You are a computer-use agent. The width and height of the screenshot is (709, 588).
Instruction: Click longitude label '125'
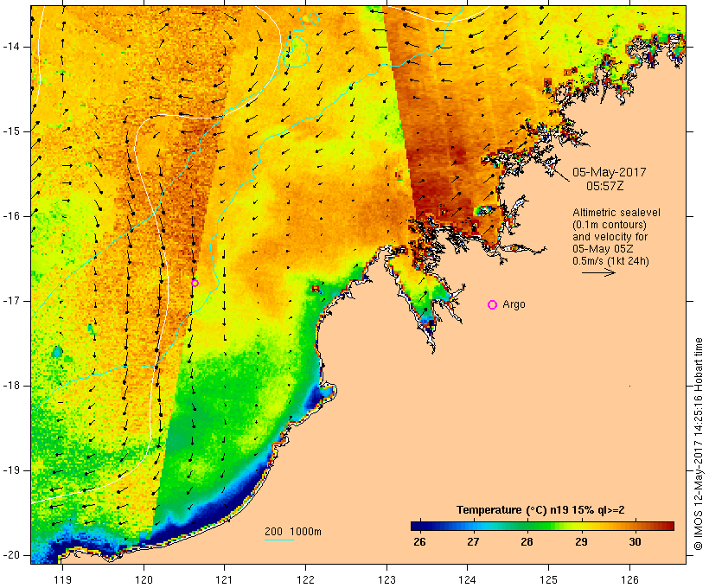548,580
